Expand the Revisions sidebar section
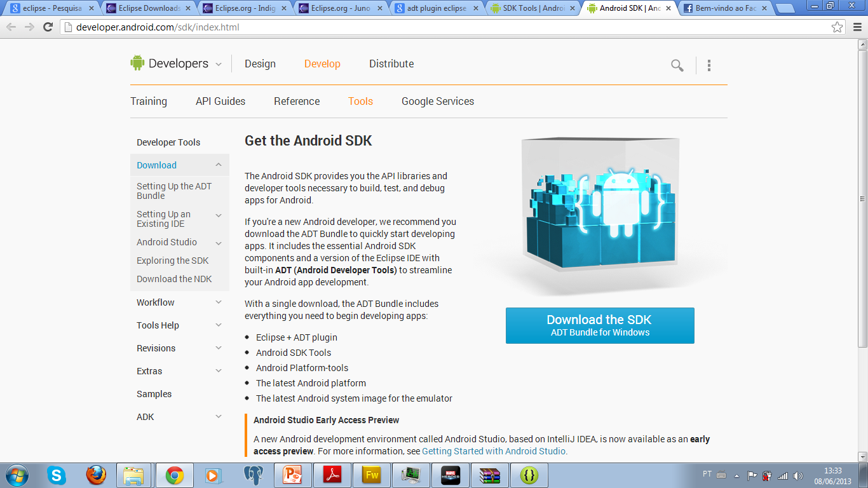 coord(219,348)
